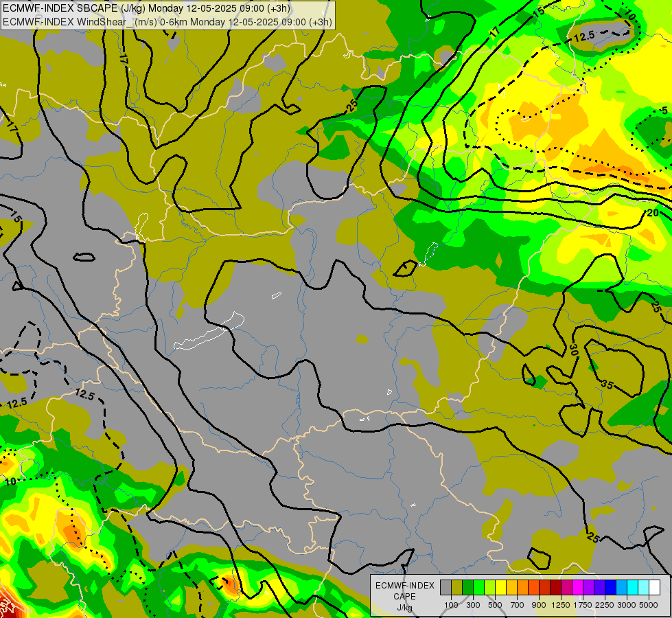Viewport: 672px width, 618px height.
Task: Click the 5 label on the dotted contour
Action: click(x=664, y=111)
